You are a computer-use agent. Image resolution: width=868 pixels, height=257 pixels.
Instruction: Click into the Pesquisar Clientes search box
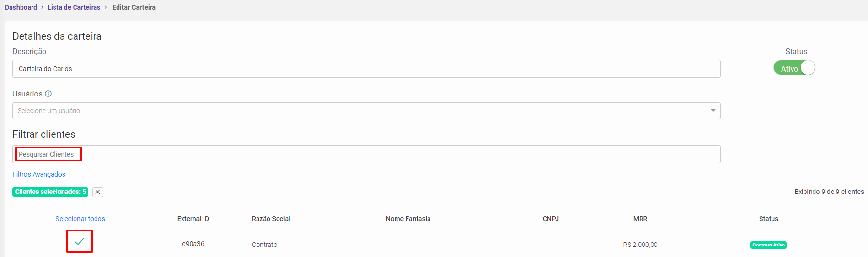click(x=366, y=154)
